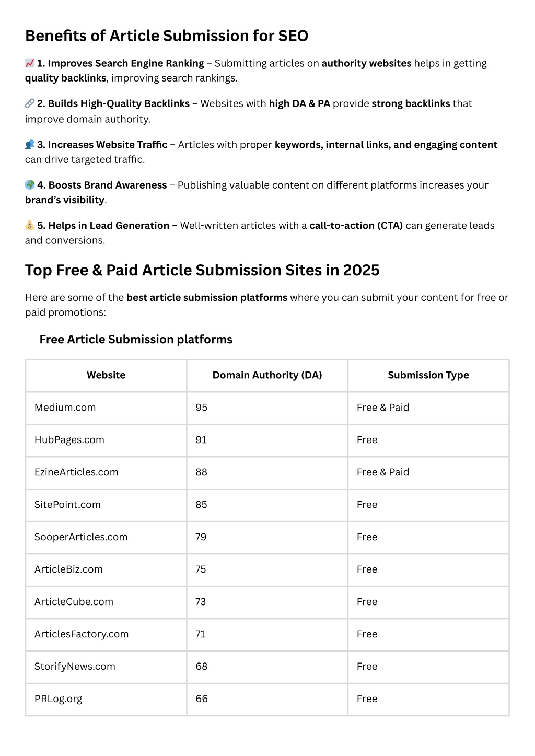Screen dimensions: 535x756
Task: Click the chart emoji beside Improves Search Engine Ranking
Action: (x=30, y=63)
